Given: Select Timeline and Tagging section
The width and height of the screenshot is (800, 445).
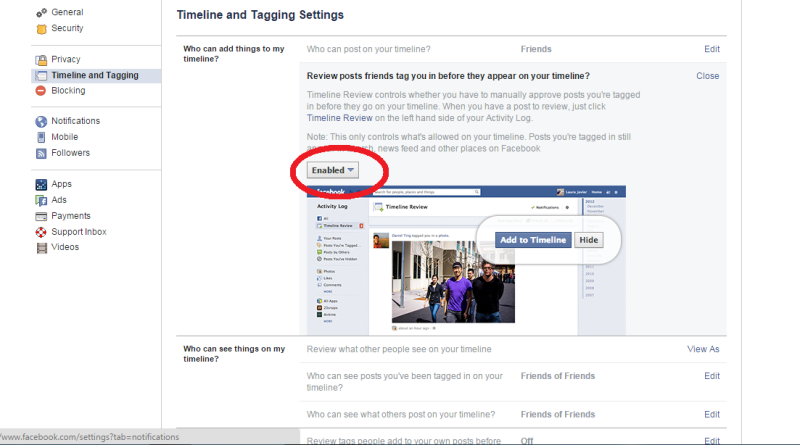Looking at the screenshot, I should (x=95, y=75).
